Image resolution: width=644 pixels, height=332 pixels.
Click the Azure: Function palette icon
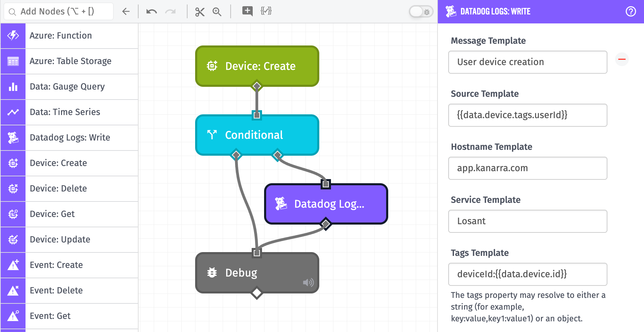tap(13, 35)
